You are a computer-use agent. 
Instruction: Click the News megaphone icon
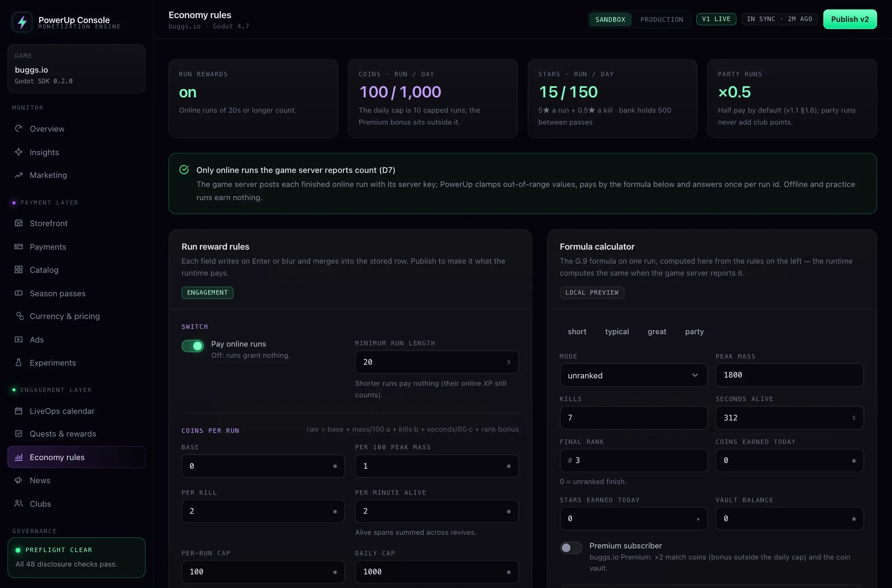19,480
